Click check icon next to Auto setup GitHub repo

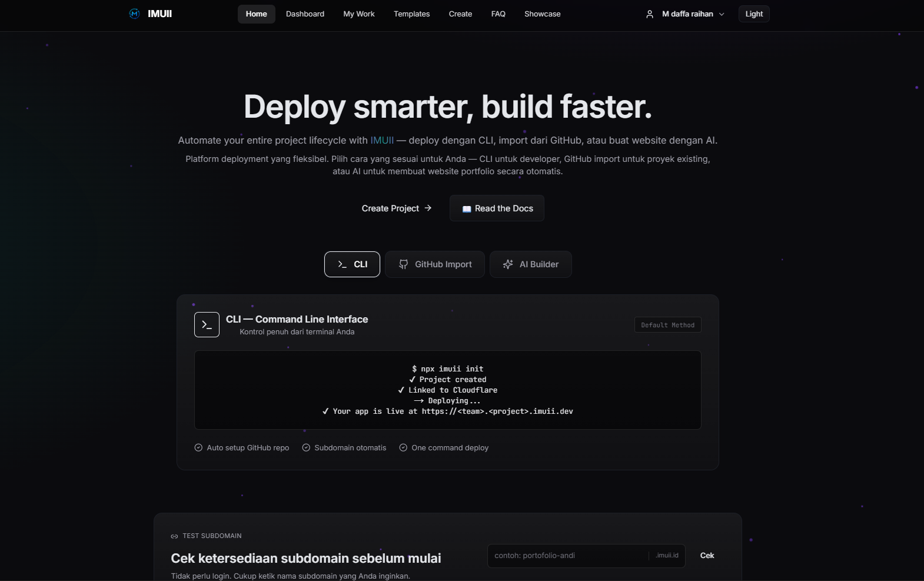(198, 448)
